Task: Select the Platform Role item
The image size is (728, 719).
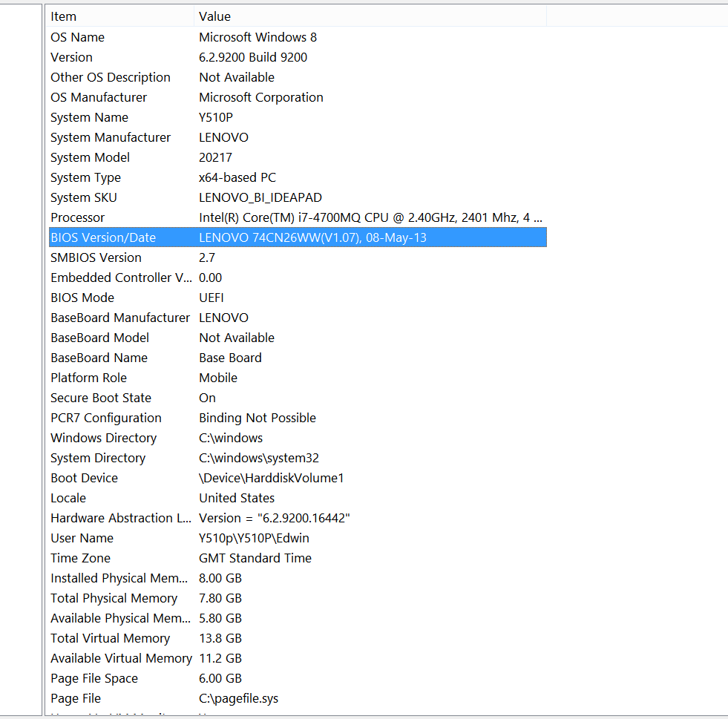Action: click(x=88, y=378)
